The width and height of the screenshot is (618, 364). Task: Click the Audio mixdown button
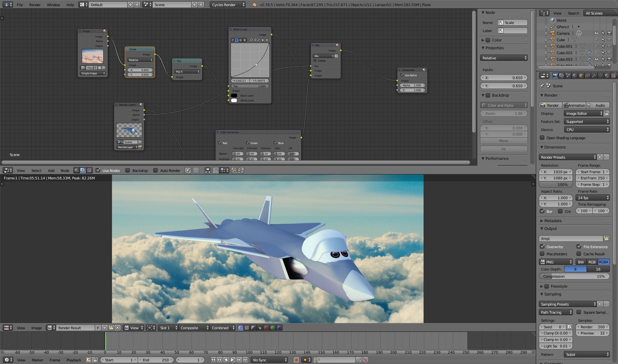(x=598, y=105)
